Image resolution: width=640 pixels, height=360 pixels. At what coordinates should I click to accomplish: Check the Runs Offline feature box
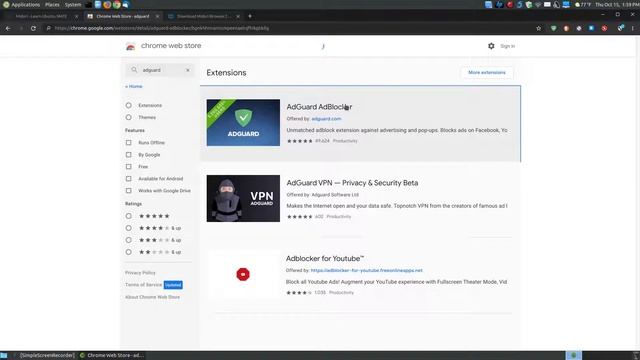click(x=129, y=142)
